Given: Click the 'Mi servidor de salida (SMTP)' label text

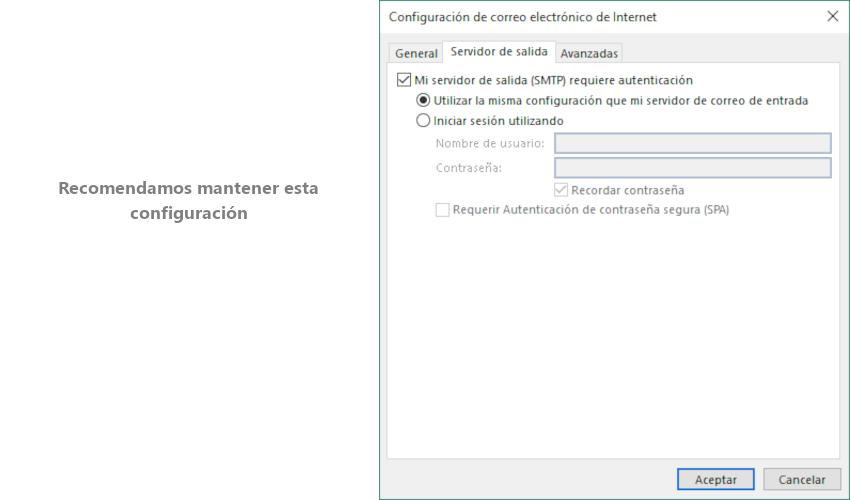Looking at the screenshot, I should point(553,80).
